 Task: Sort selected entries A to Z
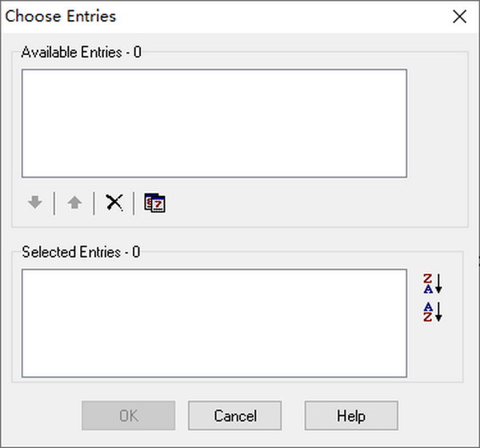click(x=432, y=311)
